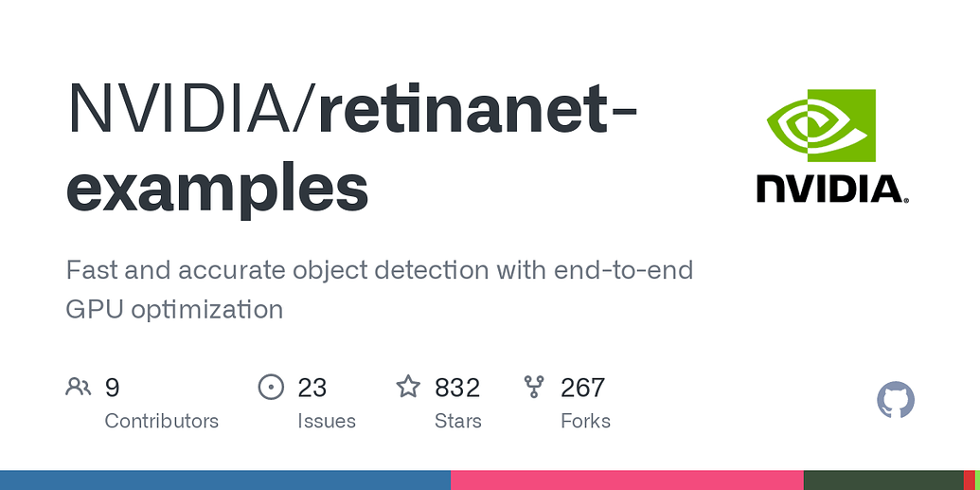This screenshot has width=980, height=490.
Task: Open the Issues label
Action: 327,421
